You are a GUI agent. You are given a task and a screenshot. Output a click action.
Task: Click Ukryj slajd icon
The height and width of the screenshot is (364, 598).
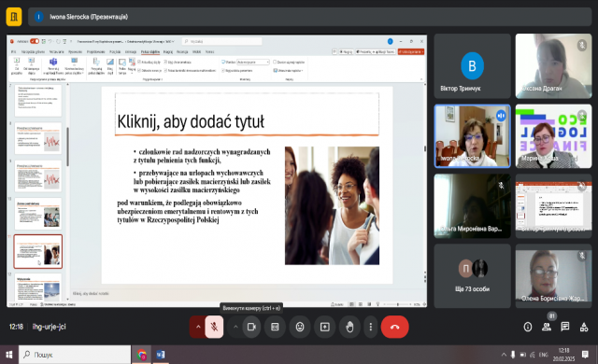pos(110,66)
